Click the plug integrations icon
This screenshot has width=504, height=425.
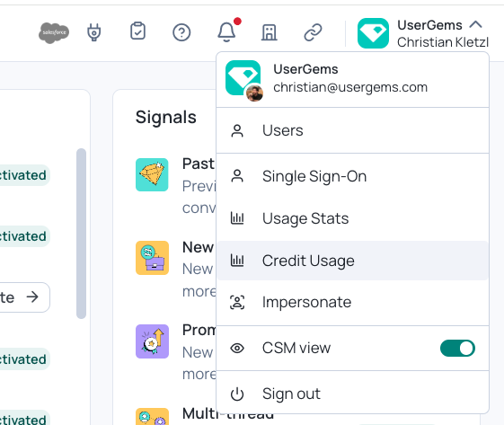tap(93, 32)
